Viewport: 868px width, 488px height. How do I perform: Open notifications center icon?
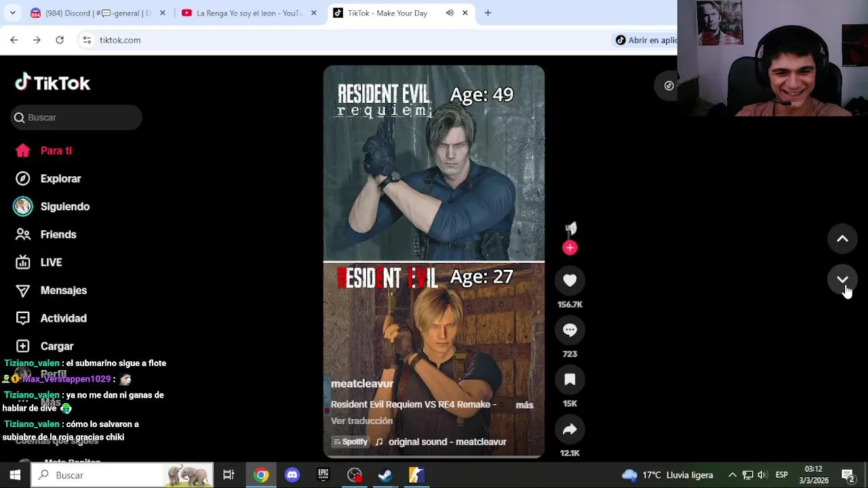click(x=848, y=475)
